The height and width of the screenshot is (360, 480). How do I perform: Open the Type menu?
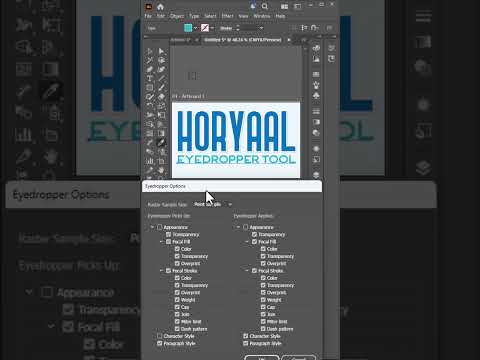[x=194, y=16]
